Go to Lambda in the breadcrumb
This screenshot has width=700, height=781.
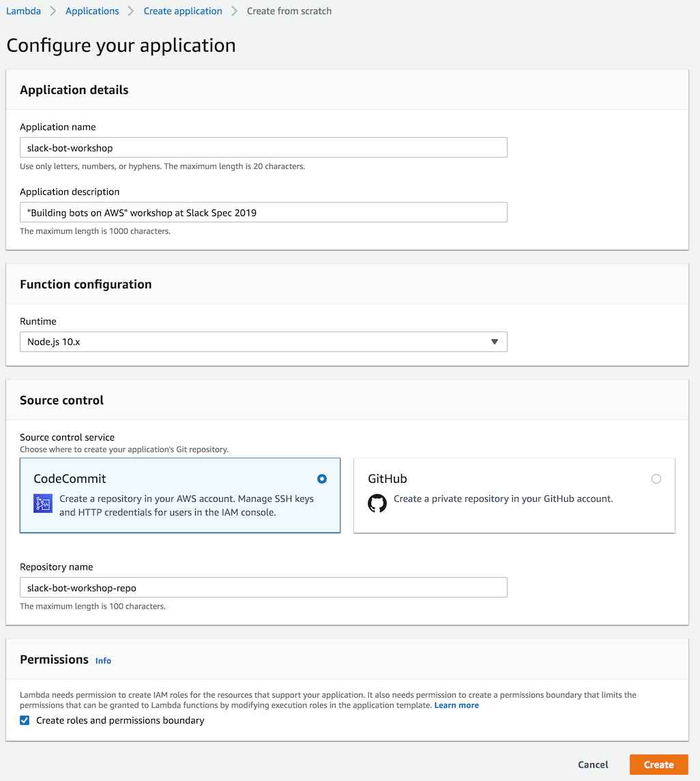(23, 11)
